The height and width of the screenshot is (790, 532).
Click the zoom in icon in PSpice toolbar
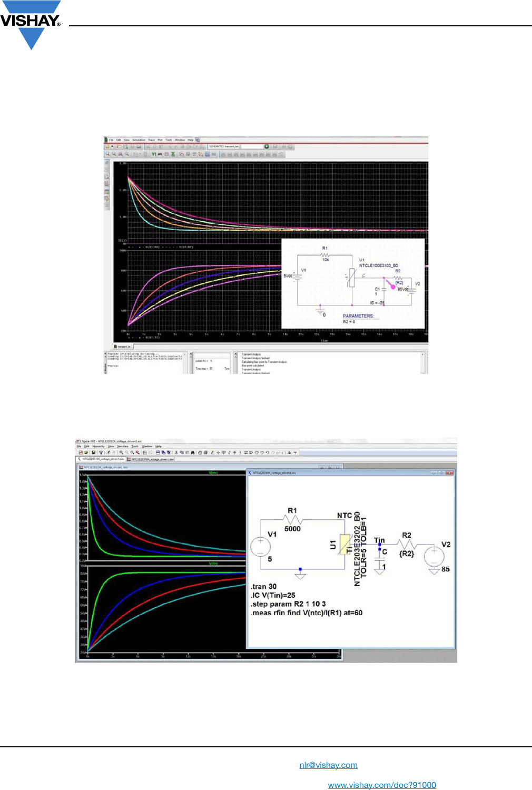[108, 154]
